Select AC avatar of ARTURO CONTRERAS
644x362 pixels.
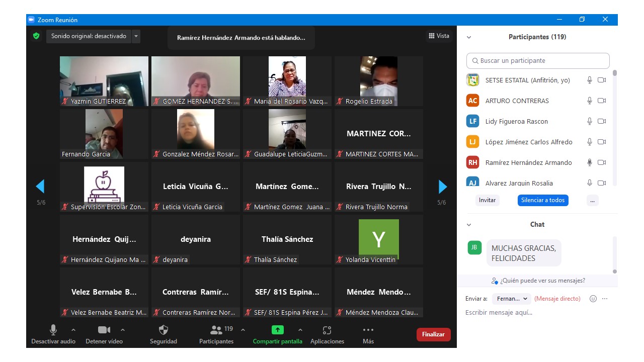pyautogui.click(x=472, y=101)
